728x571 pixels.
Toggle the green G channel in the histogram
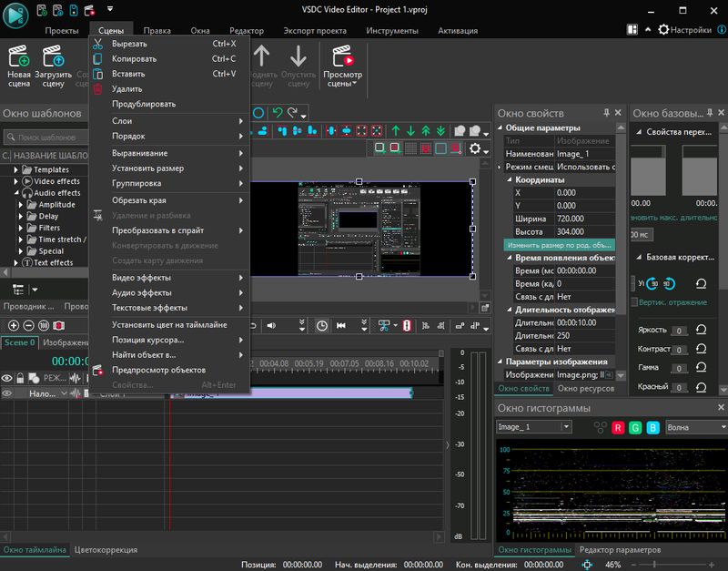[x=635, y=427]
